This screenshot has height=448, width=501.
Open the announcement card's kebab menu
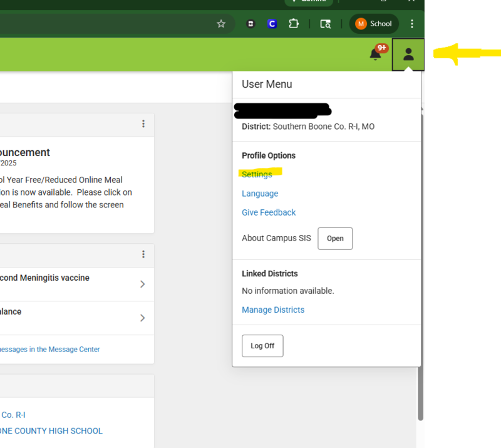coord(143,123)
